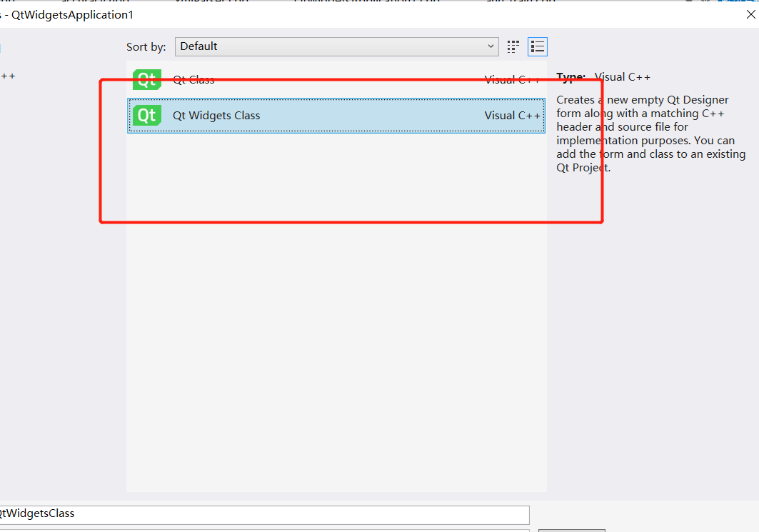Screen dimensions: 759x532
Task: Switch to small icons grid view
Action: tap(513, 46)
